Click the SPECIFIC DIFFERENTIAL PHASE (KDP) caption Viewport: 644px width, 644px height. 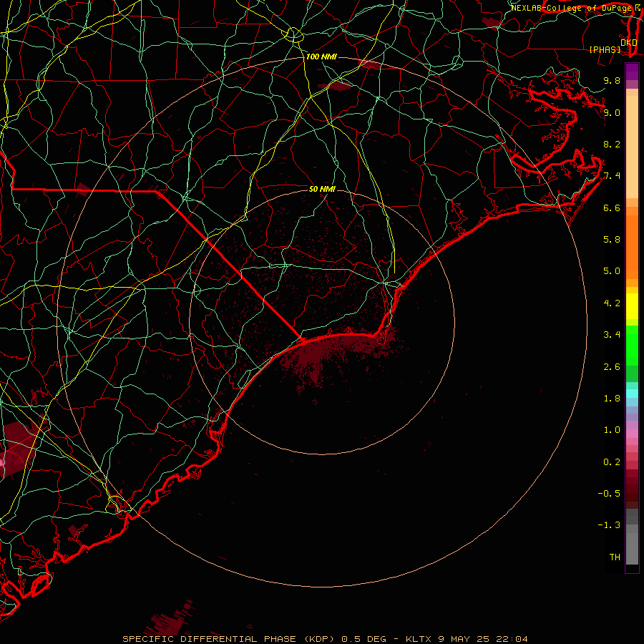tap(228, 639)
